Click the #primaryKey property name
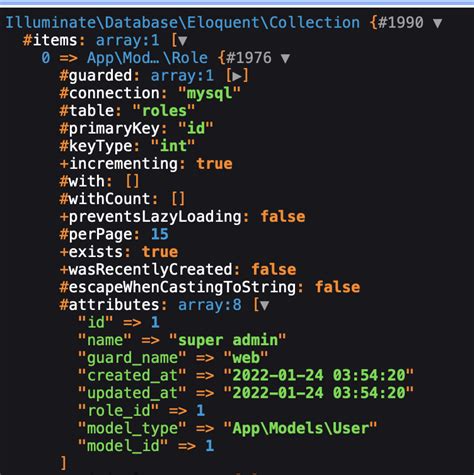Viewport: 474px width, 475px height. (x=110, y=129)
